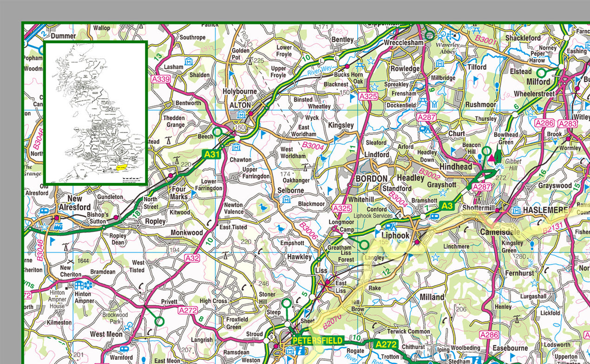Click the golf course circle near Privett
The image size is (590, 364).
[159, 321]
